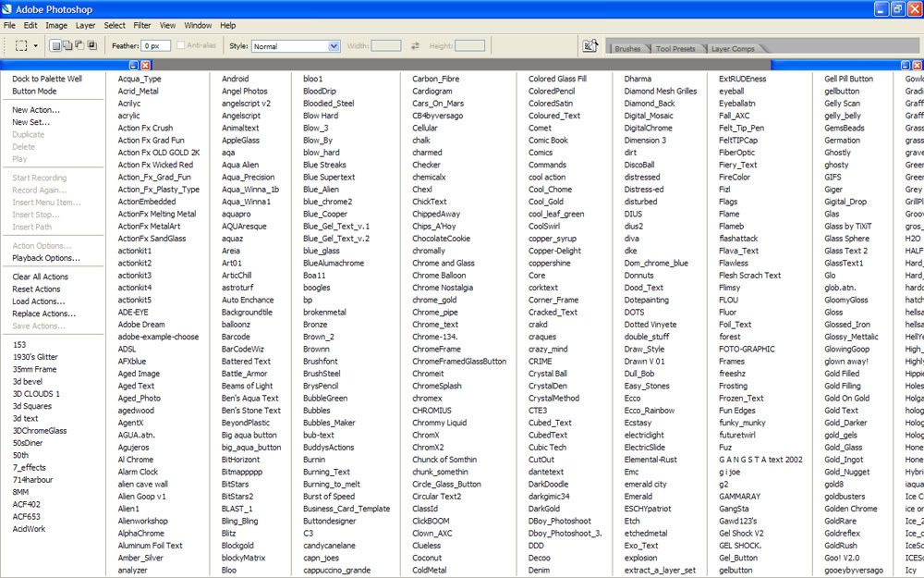The width and height of the screenshot is (924, 578).
Task: Select New Set... from the menu
Action: tap(31, 122)
